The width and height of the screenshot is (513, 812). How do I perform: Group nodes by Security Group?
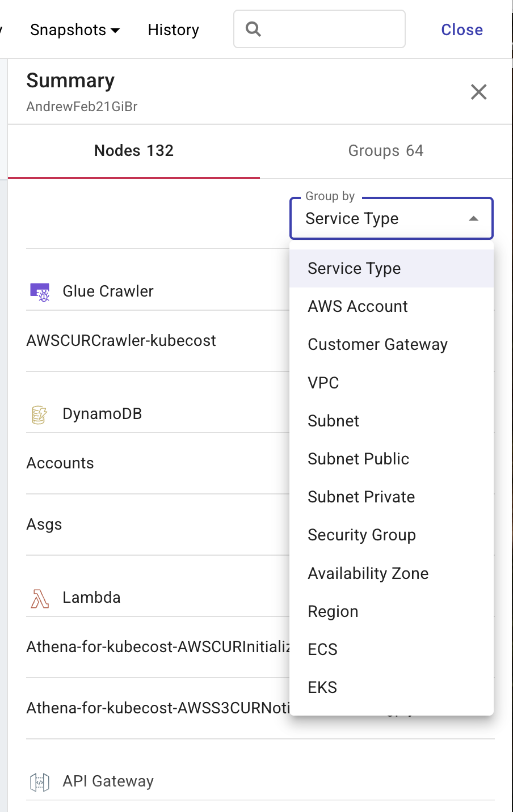(361, 535)
